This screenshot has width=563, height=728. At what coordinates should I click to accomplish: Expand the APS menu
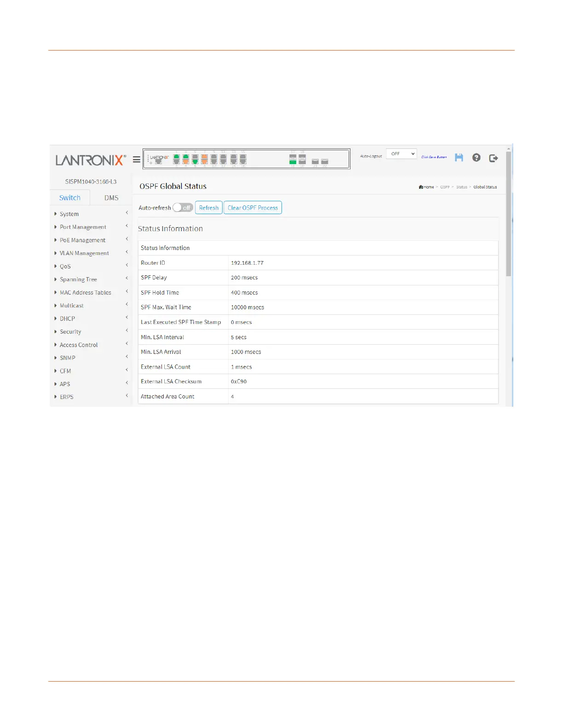(91, 384)
